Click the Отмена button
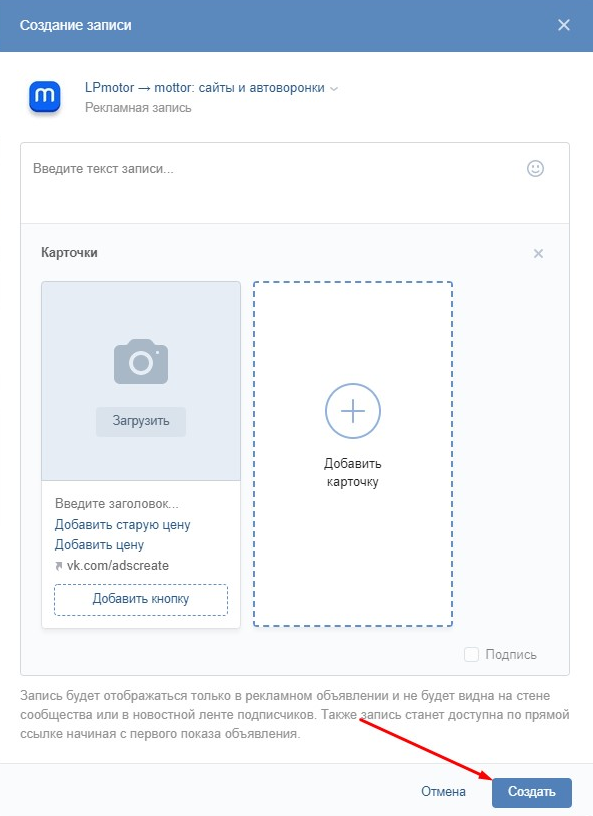This screenshot has height=816, width=593. (443, 792)
